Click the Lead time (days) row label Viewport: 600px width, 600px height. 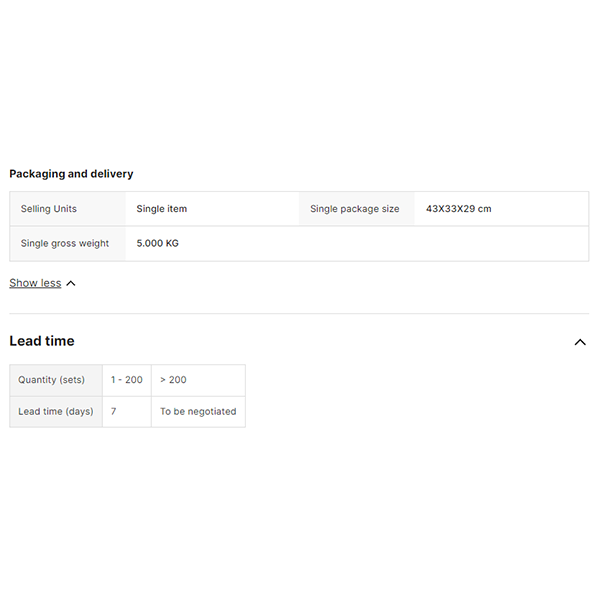coord(56,411)
